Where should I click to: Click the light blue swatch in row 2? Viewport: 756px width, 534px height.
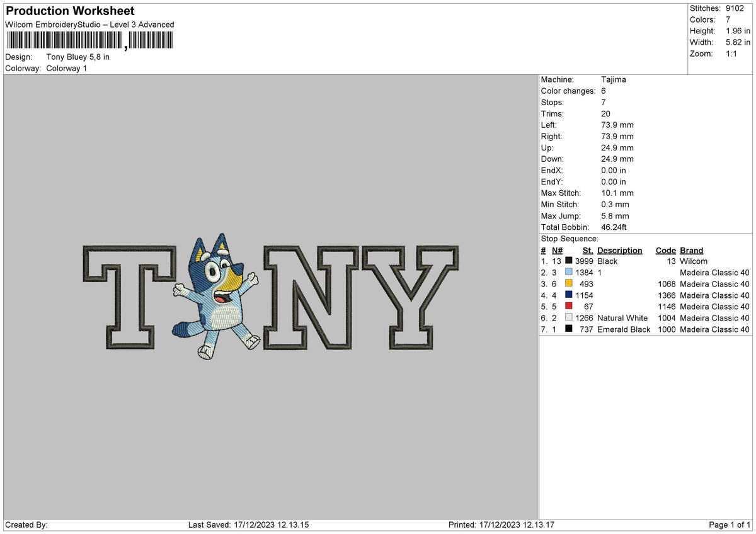click(x=569, y=272)
